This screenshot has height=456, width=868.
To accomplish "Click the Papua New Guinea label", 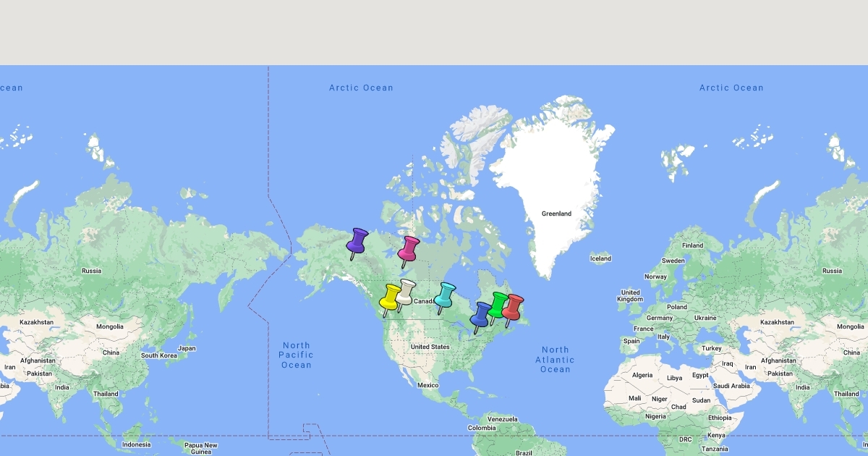I will [200, 448].
